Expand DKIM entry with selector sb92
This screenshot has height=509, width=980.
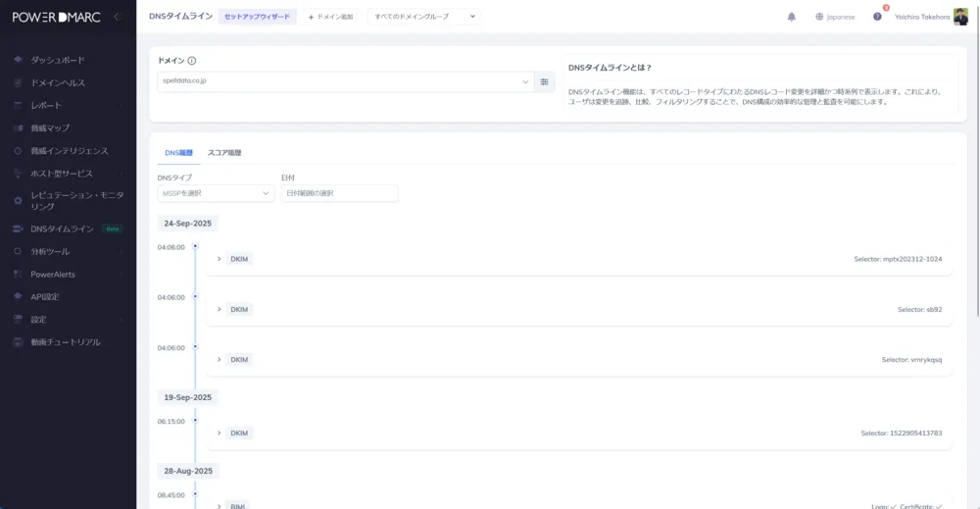point(219,310)
